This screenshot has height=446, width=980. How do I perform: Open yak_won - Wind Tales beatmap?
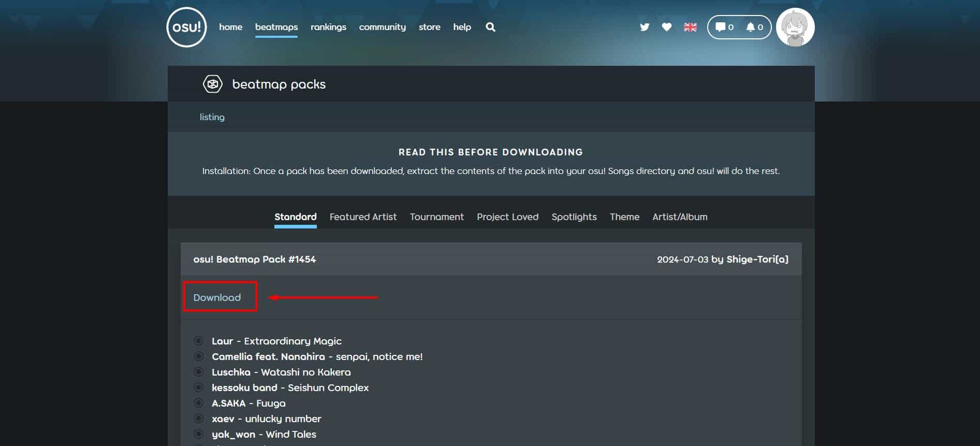coord(264,434)
